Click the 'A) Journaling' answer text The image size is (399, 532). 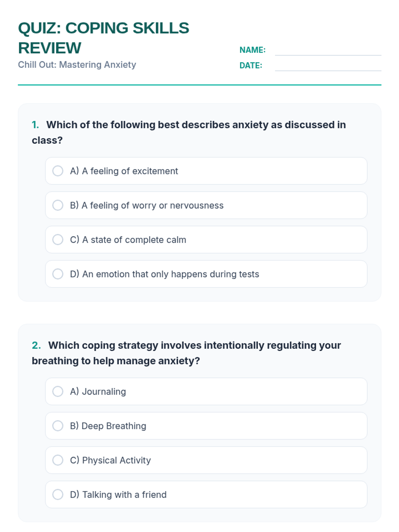click(x=98, y=392)
